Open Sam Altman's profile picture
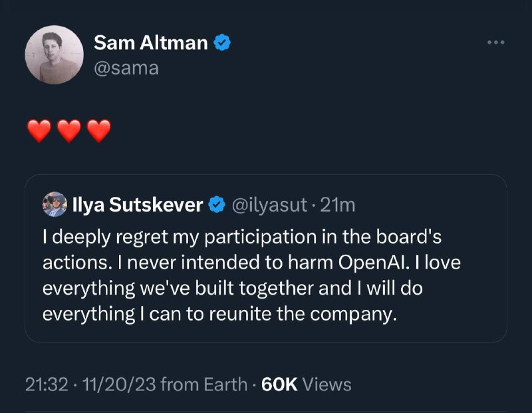The width and height of the screenshot is (532, 413). [x=54, y=55]
